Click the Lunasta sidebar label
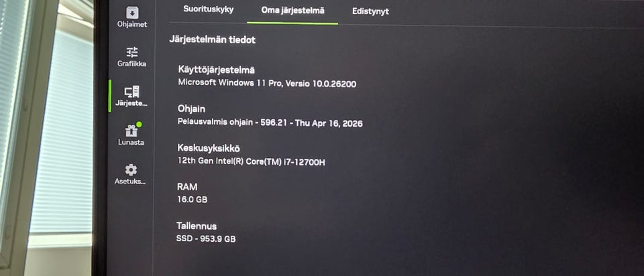The height and width of the screenshot is (276, 644). (x=131, y=142)
